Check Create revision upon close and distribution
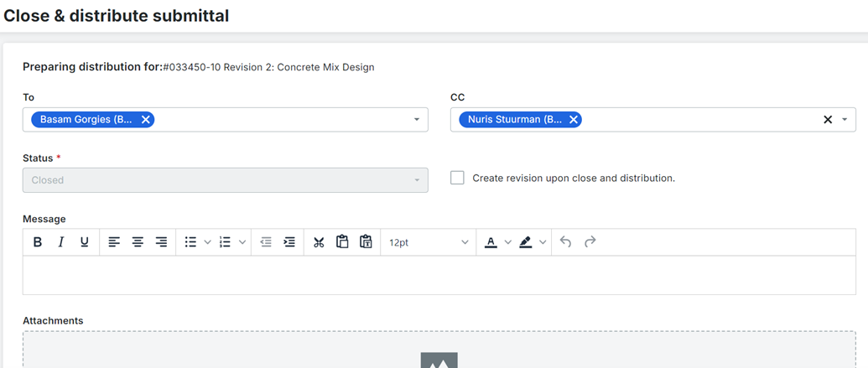The width and height of the screenshot is (868, 368). pos(457,179)
